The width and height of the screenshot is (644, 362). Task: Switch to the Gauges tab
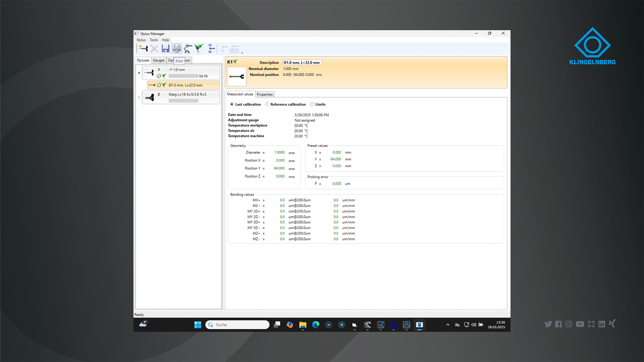tap(159, 60)
